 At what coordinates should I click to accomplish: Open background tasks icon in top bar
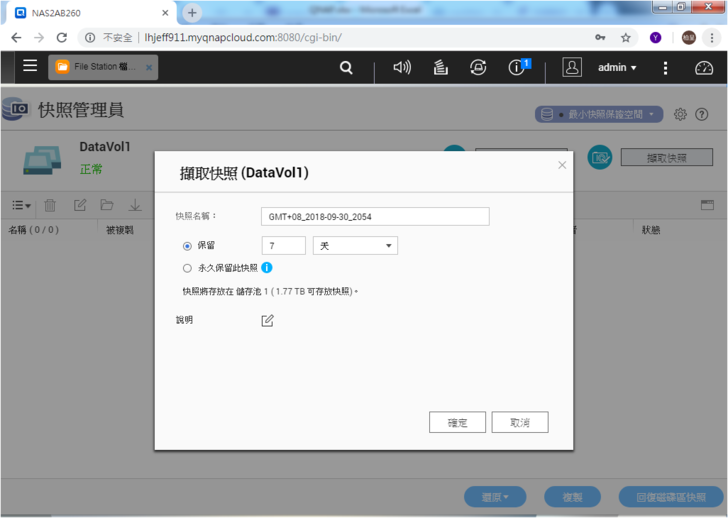[440, 68]
